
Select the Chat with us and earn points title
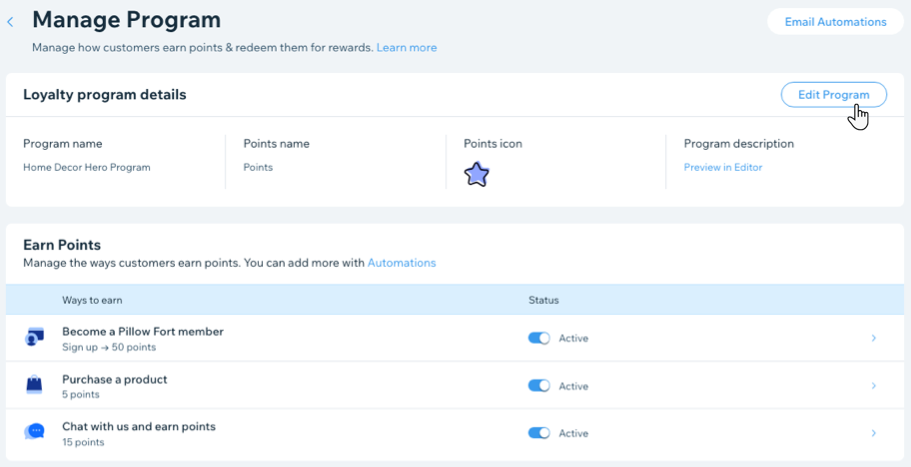138,426
